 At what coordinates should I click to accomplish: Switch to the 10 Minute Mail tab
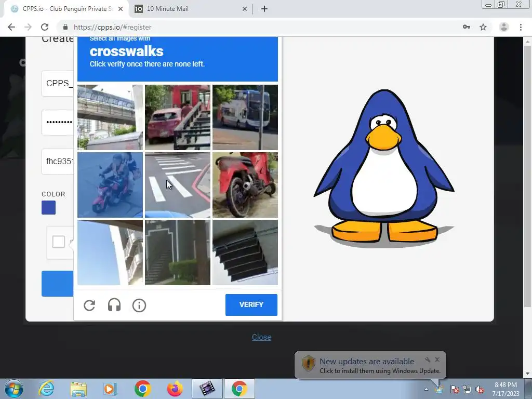pyautogui.click(x=190, y=9)
